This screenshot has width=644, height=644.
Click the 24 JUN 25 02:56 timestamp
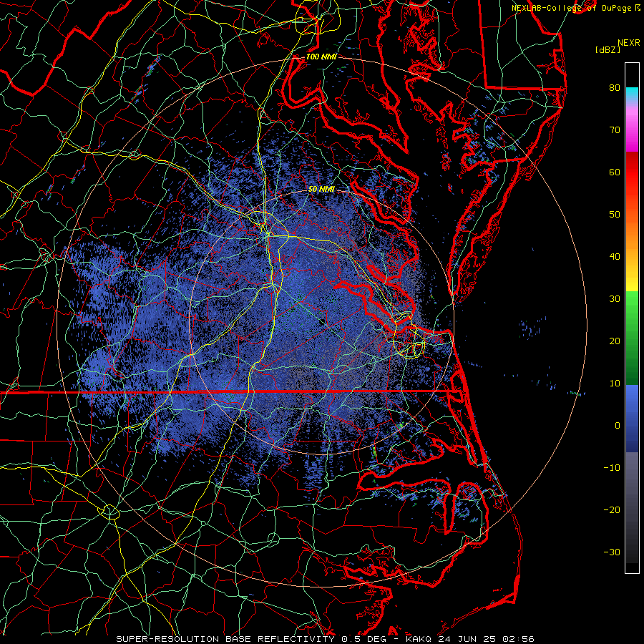[487, 639]
